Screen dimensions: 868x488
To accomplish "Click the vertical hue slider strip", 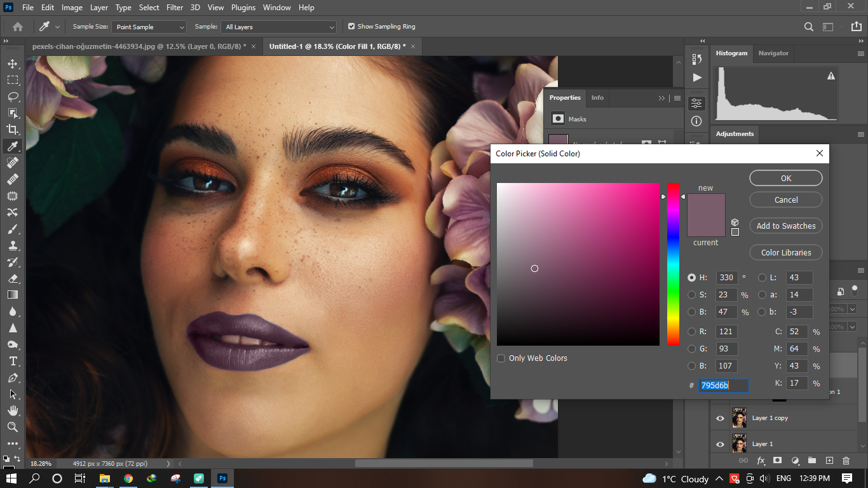I will pos(673,264).
